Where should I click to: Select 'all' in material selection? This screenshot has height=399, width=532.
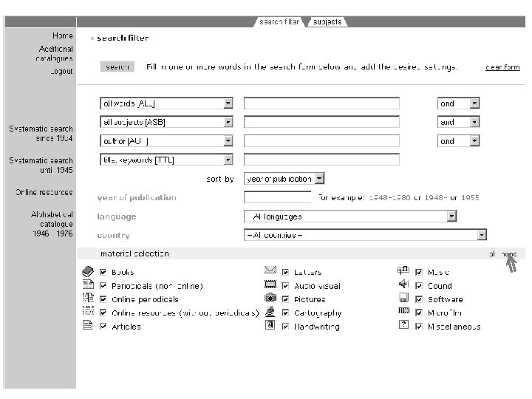pyautogui.click(x=492, y=253)
